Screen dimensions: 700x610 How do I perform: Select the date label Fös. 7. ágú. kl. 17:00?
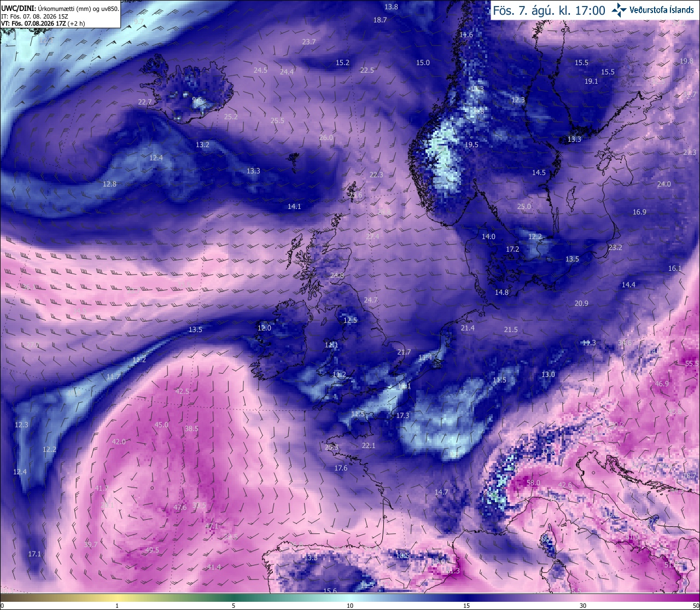tap(549, 10)
